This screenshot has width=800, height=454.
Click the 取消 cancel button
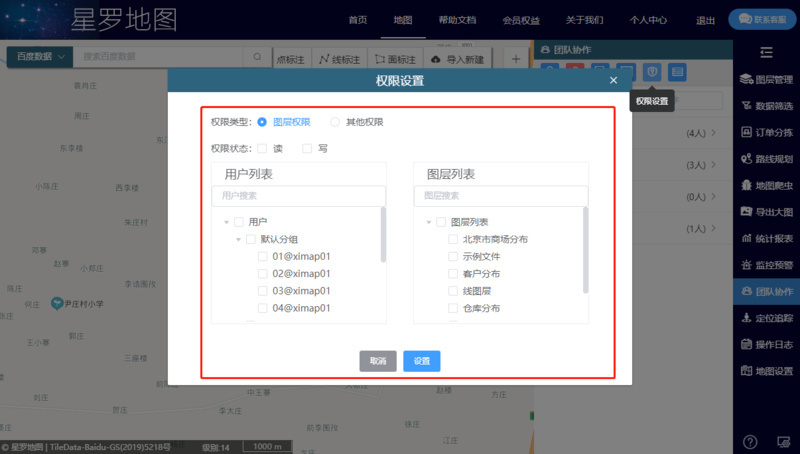pyautogui.click(x=378, y=361)
